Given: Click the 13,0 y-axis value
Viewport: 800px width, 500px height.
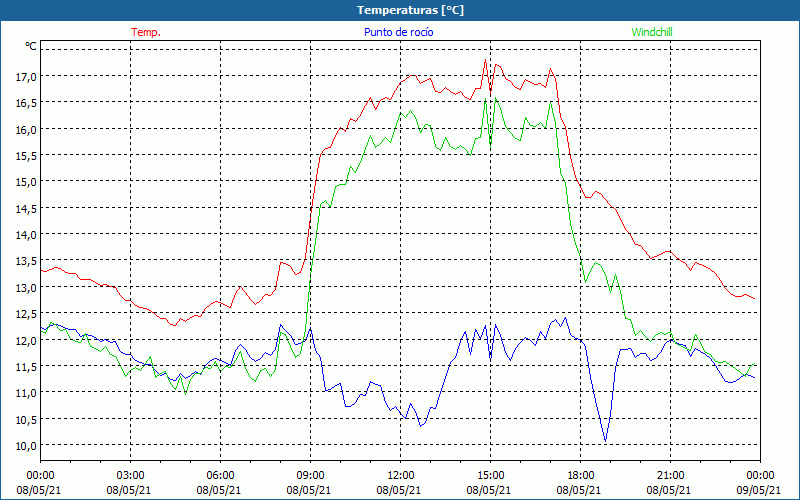Looking at the screenshot, I should 26,288.
